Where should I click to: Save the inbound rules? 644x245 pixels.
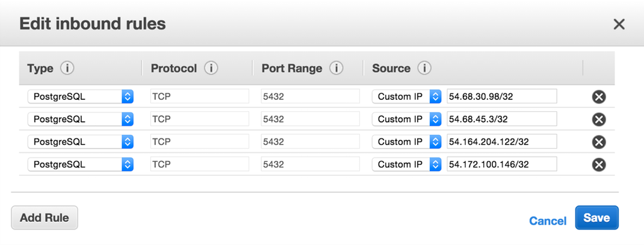596,218
